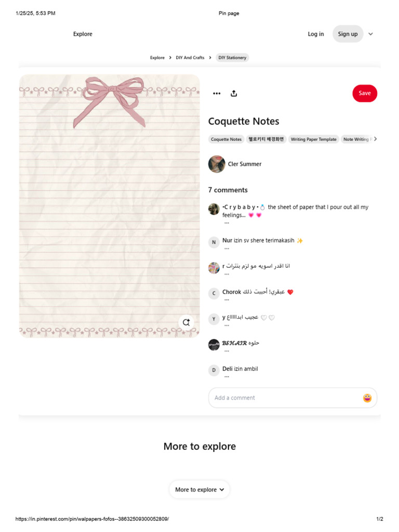The width and height of the screenshot is (399, 532).
Task: Go to DIY And Crafts breadcrumb
Action: click(190, 58)
